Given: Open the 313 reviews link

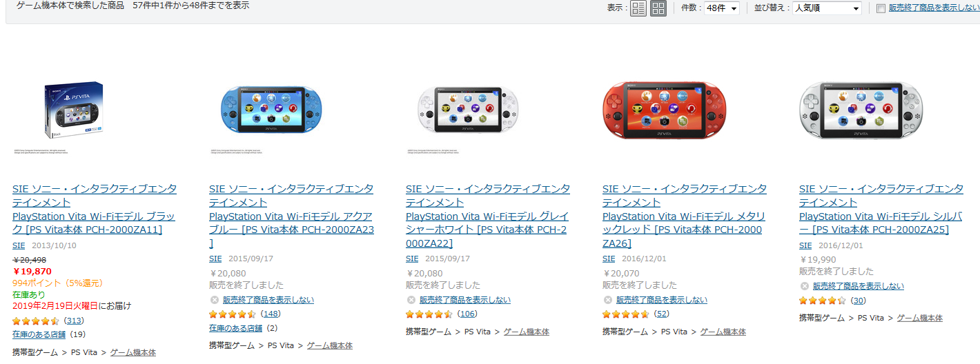Looking at the screenshot, I should (x=74, y=321).
